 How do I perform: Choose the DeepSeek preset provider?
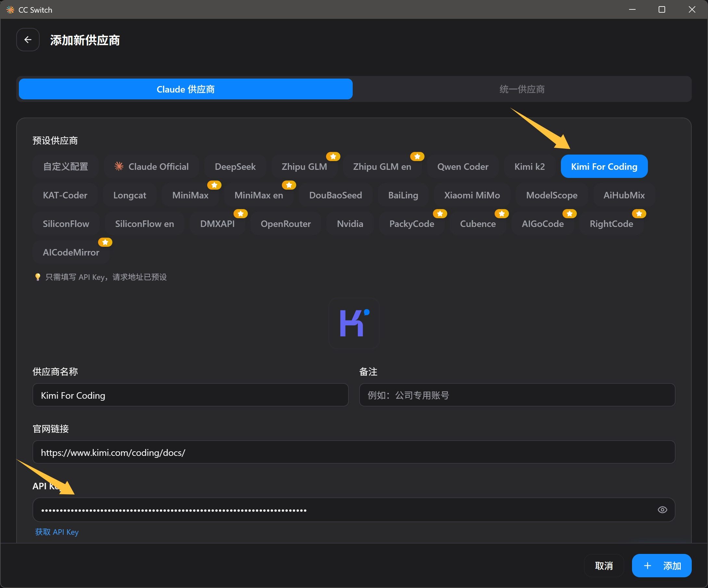pyautogui.click(x=235, y=167)
